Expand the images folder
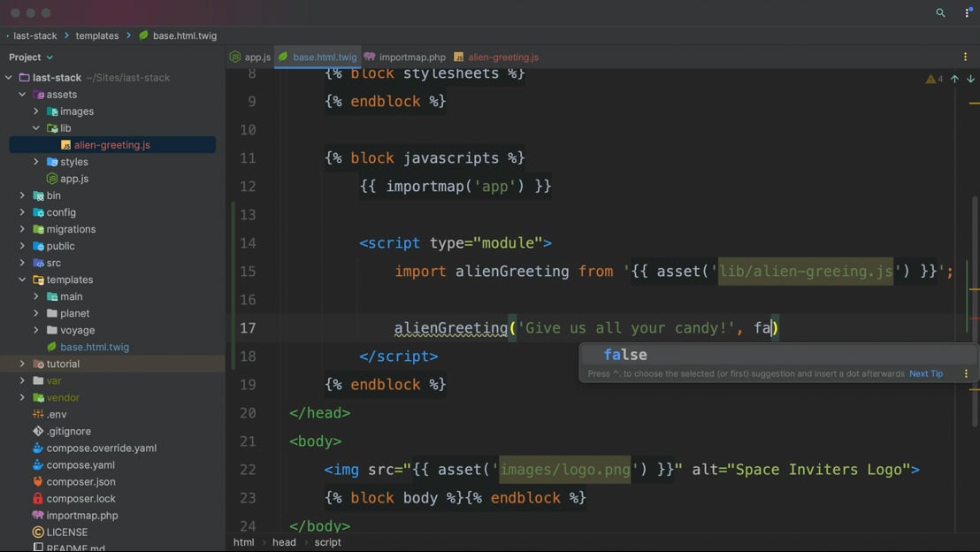 36,111
